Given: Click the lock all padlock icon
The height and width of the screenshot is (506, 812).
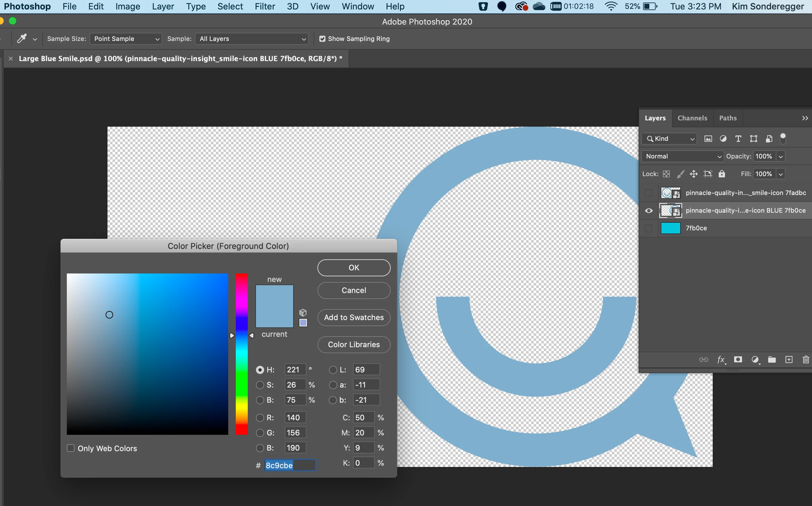Looking at the screenshot, I should 722,174.
